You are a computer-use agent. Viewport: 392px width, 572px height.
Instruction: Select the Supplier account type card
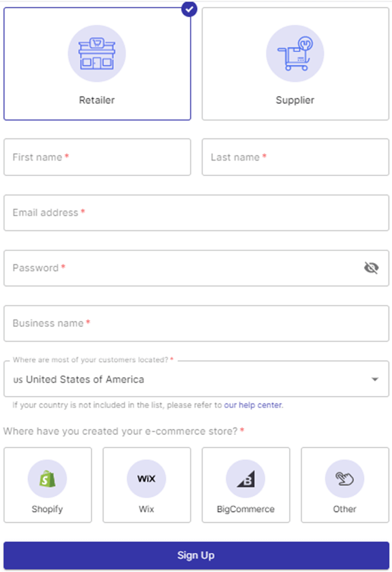tap(295, 64)
